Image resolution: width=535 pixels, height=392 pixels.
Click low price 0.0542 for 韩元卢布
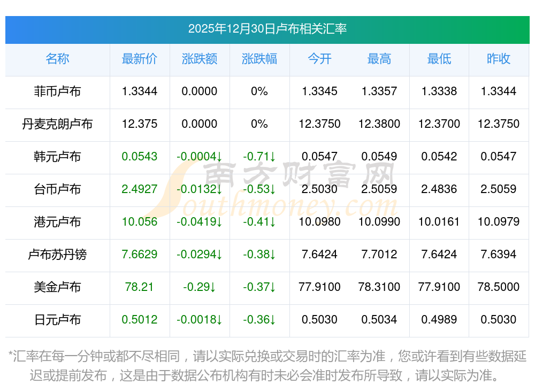pos(439,157)
